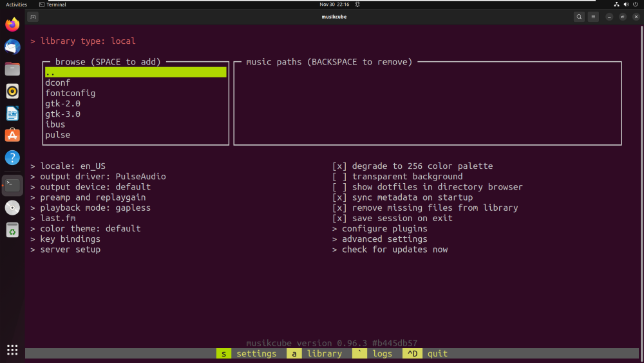Viewport: 644px width, 363px height.
Task: Toggle degrade to 256 color palette
Action: coord(412,166)
